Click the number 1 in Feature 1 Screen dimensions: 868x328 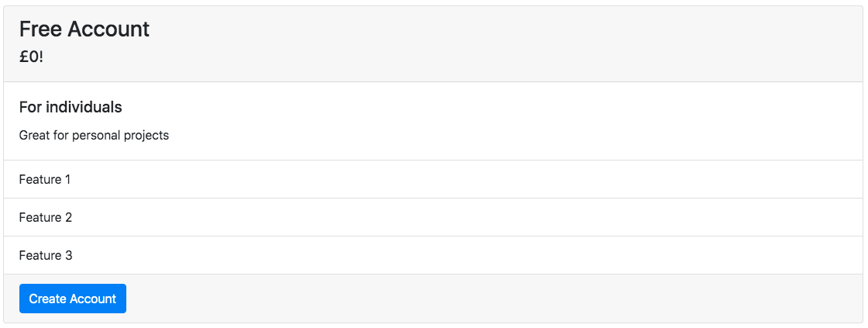(67, 179)
